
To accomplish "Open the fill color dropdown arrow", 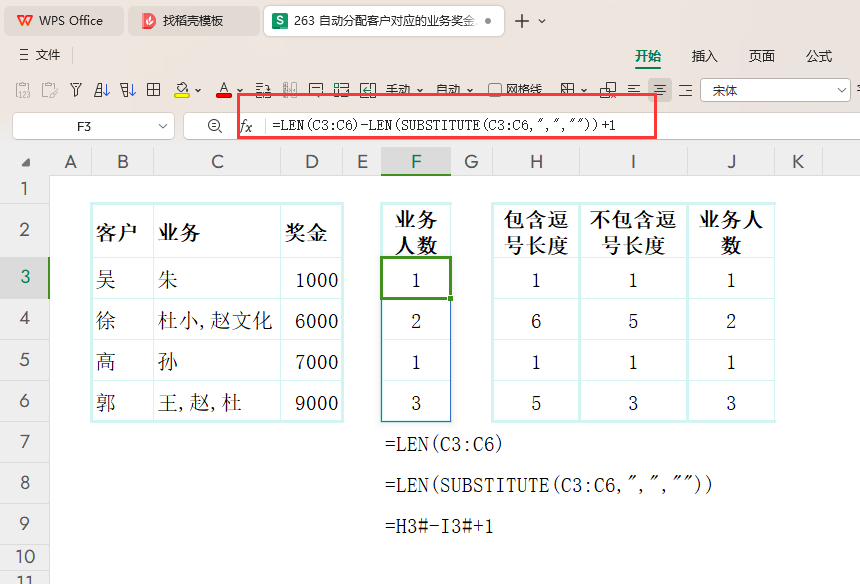I will point(198,90).
